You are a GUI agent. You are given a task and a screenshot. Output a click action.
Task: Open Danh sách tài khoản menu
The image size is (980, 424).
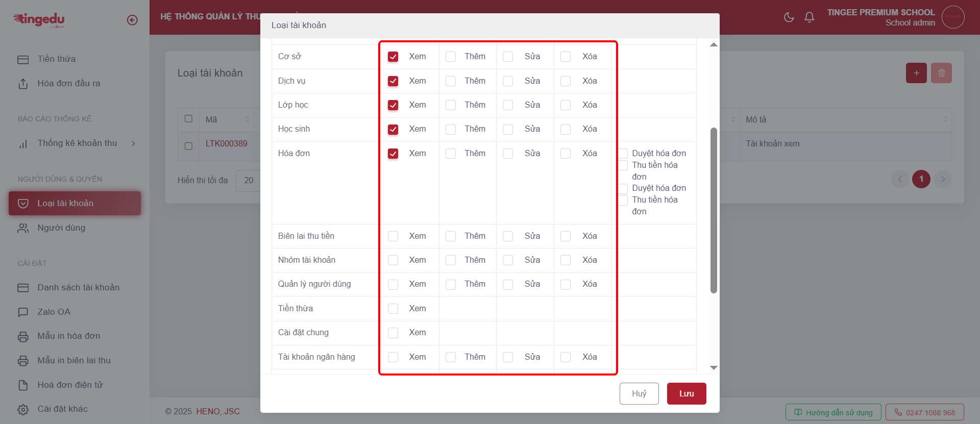(x=78, y=287)
